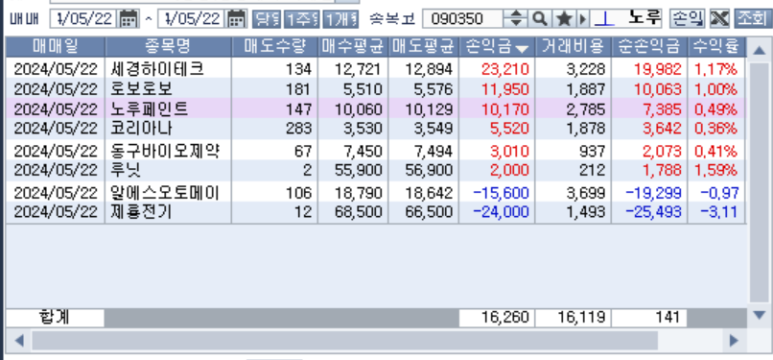
Task: Sort by the 매수평균 column header
Action: (353, 47)
